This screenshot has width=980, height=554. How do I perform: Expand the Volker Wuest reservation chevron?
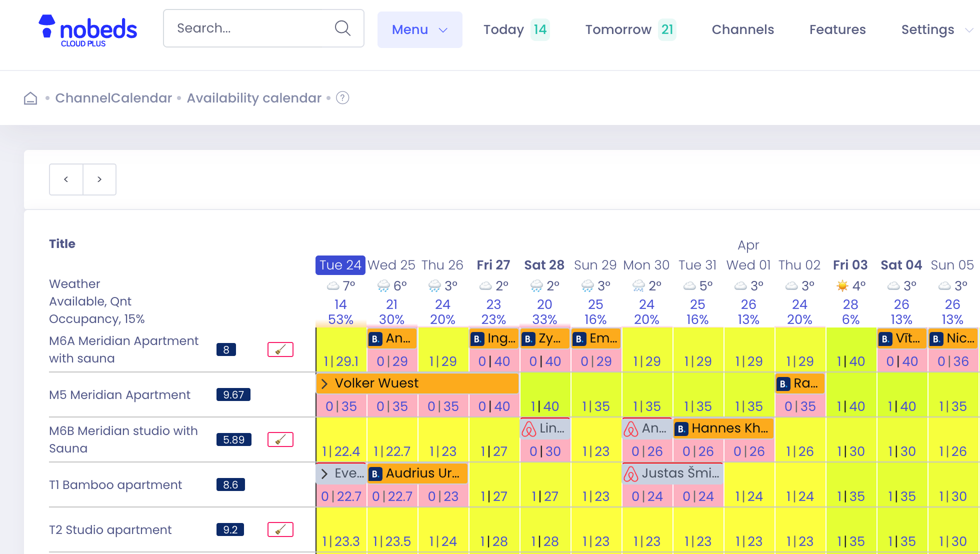click(324, 383)
